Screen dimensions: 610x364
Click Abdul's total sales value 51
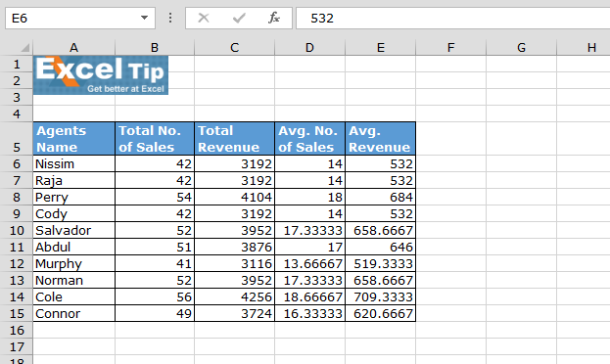[x=155, y=247]
